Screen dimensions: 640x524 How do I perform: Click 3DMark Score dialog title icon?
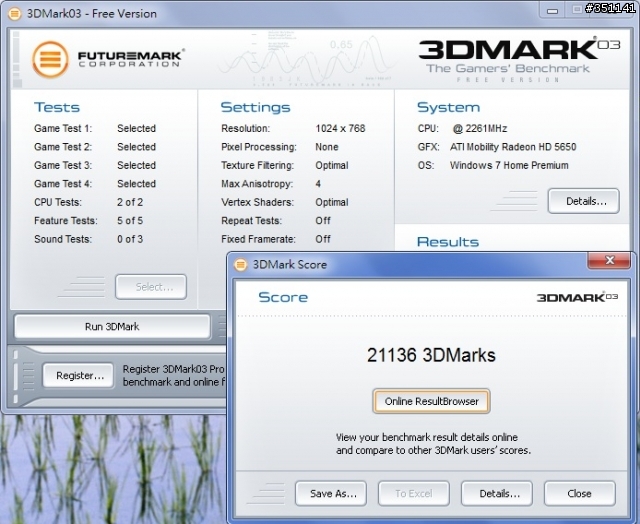point(240,264)
